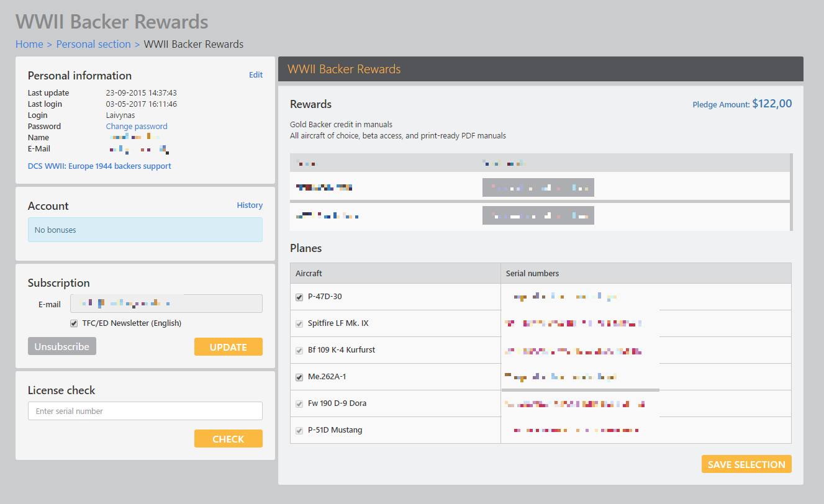Toggle the Me.262A-1 checkbox

(x=299, y=377)
